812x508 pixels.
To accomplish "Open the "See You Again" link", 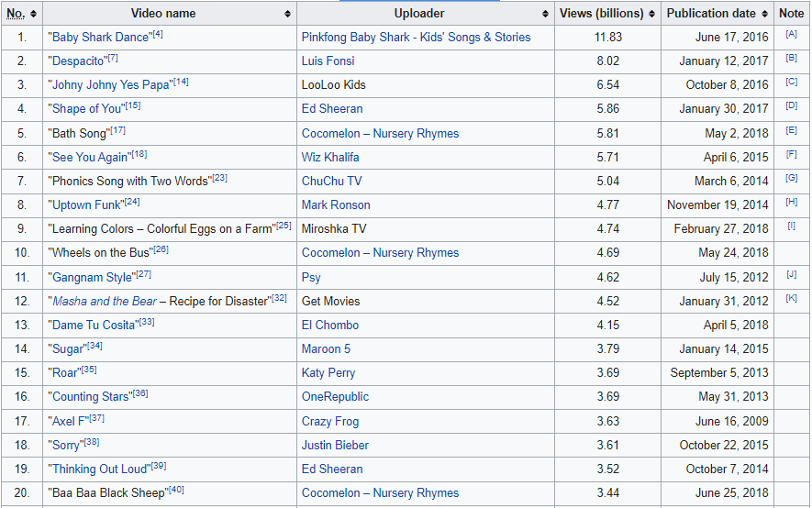I will point(90,158).
